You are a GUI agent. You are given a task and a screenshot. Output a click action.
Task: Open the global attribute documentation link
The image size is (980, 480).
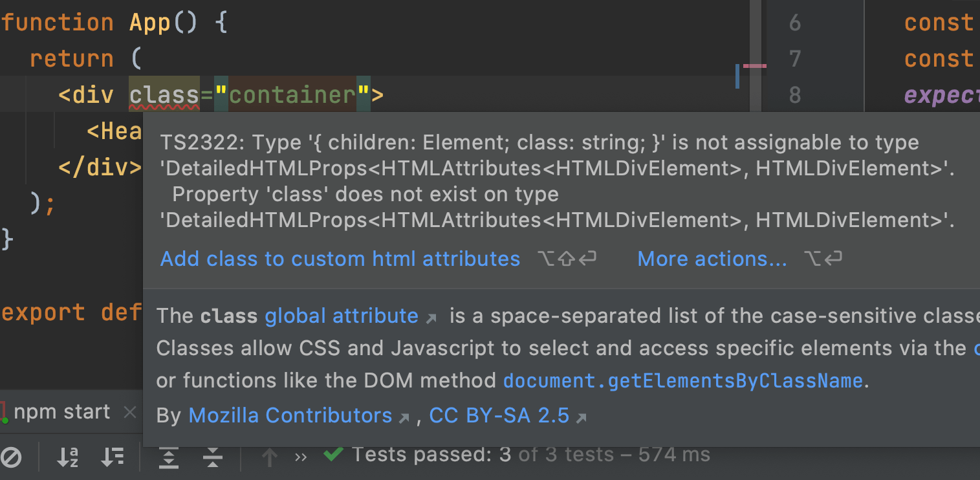point(342,316)
